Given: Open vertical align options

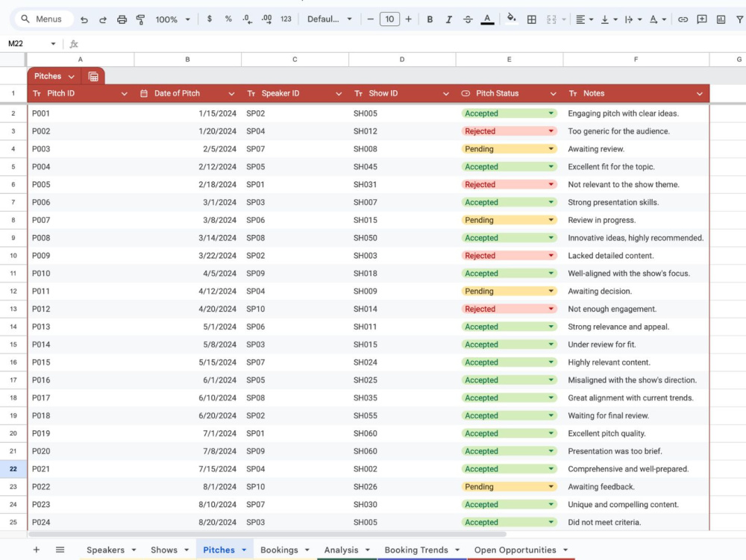Looking at the screenshot, I should [x=609, y=19].
